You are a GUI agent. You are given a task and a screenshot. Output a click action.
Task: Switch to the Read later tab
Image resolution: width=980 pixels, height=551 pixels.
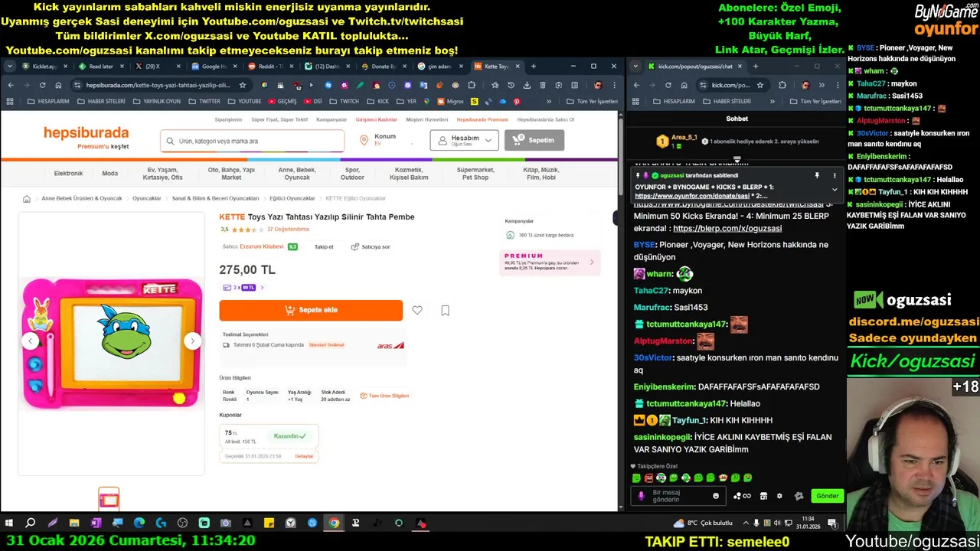(x=100, y=67)
